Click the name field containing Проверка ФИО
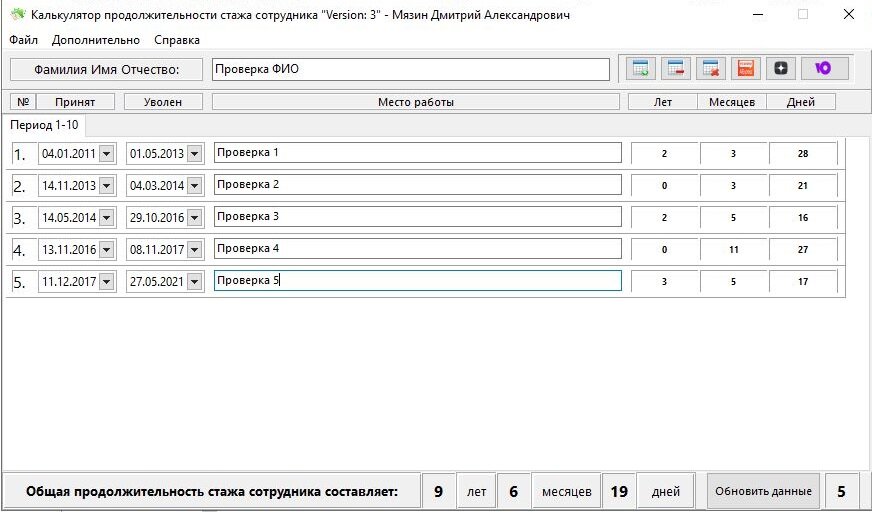The image size is (872, 512). click(410, 69)
